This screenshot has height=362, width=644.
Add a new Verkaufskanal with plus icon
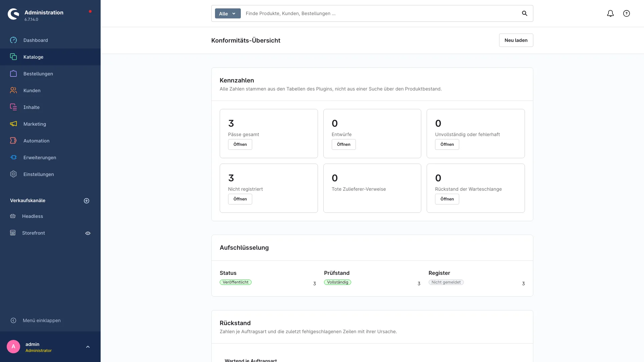[x=87, y=201]
